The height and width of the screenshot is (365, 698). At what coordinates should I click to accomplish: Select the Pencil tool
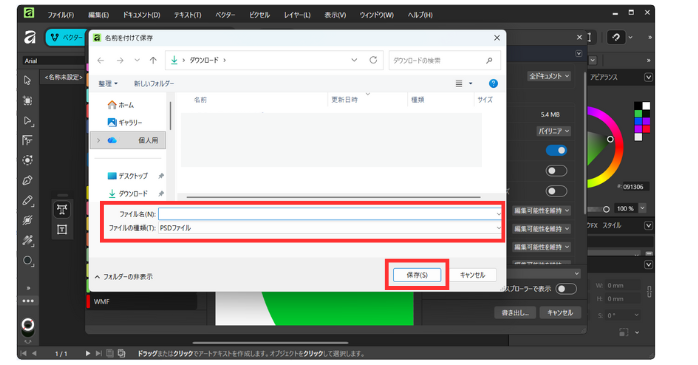pos(28,200)
